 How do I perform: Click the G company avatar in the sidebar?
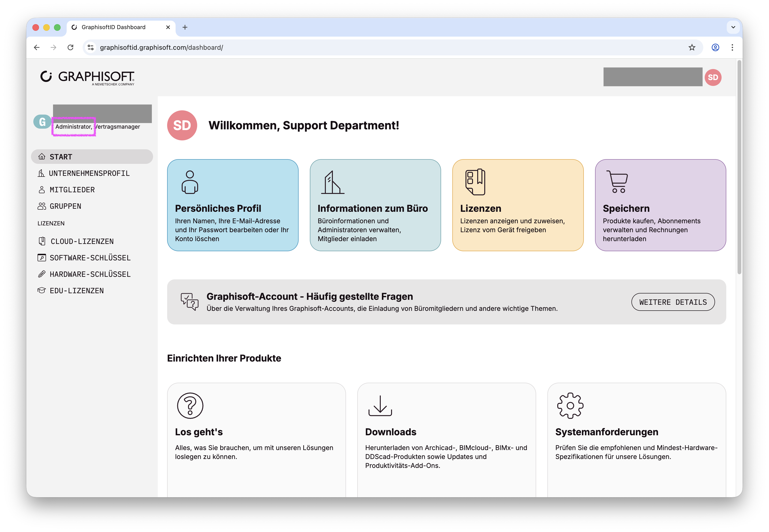pyautogui.click(x=42, y=122)
